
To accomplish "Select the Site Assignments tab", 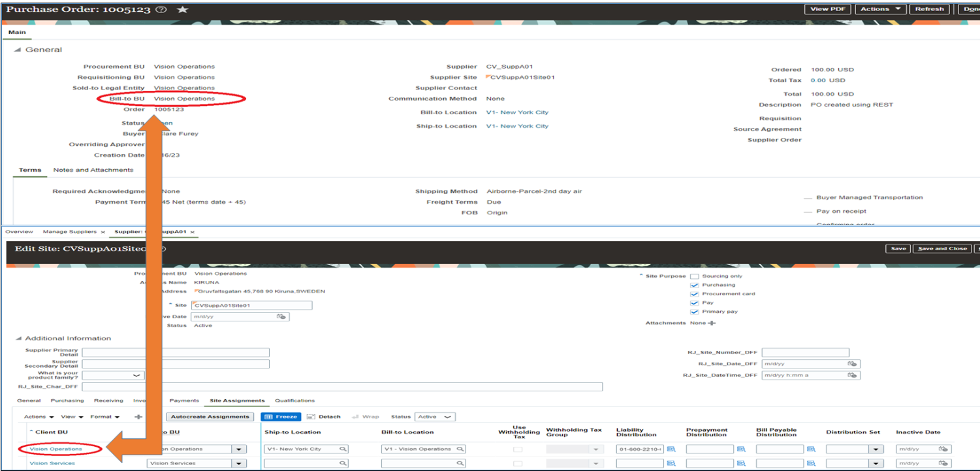I will click(237, 400).
